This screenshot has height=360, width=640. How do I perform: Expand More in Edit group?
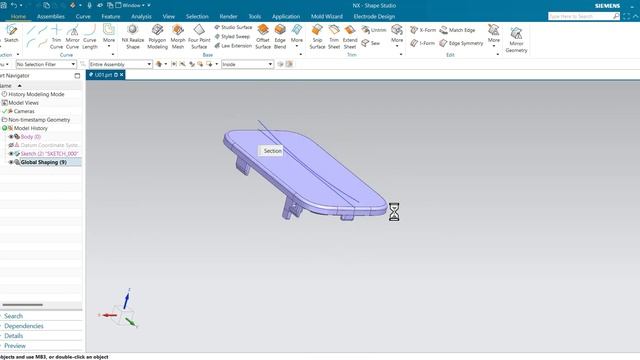493,36
